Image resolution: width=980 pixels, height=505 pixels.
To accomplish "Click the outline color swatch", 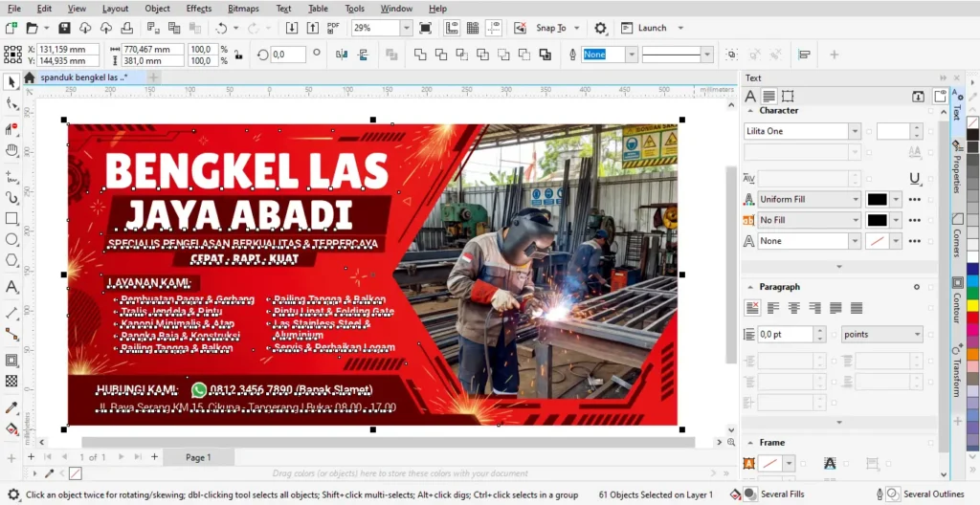I will click(877, 241).
